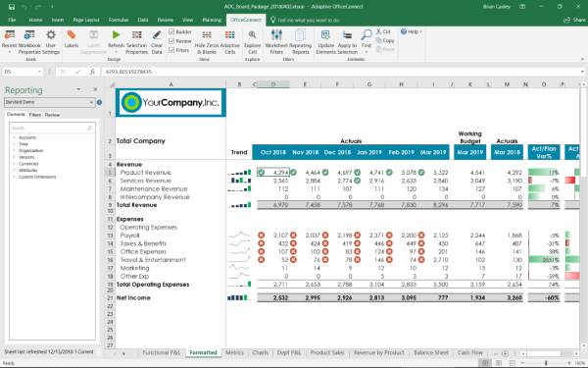Open Reporting pane options arrow
The image size is (588, 368).
coord(78,89)
